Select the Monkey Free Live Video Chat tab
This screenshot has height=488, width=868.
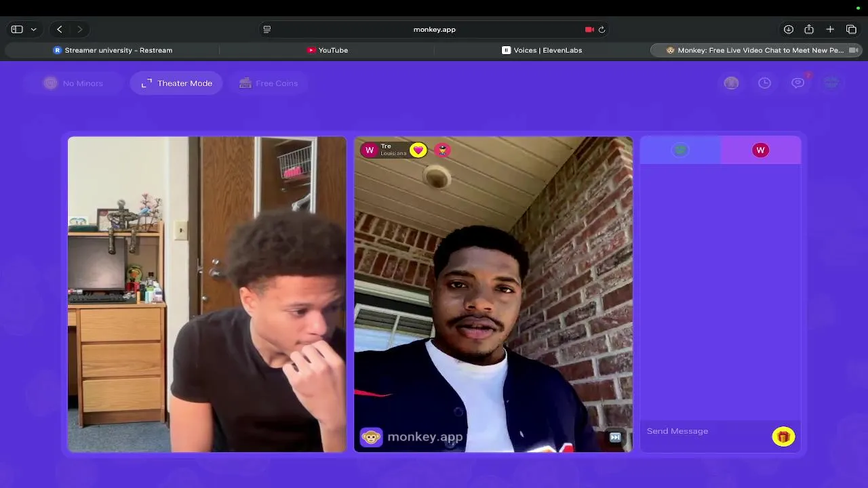(755, 50)
